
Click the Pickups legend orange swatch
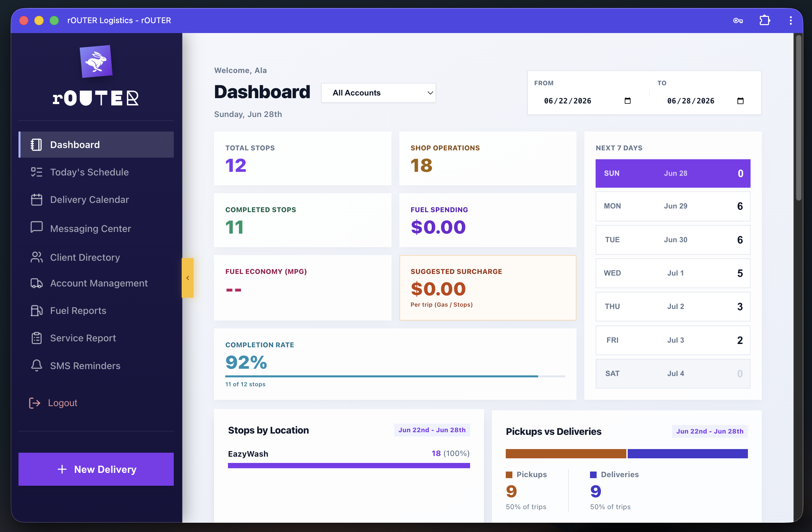click(509, 475)
